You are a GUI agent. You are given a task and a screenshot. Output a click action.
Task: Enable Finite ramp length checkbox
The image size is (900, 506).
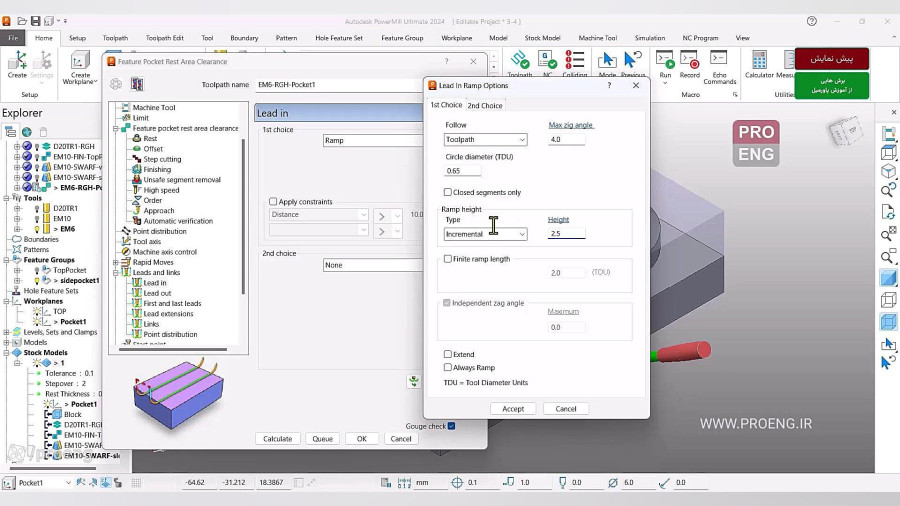(x=448, y=259)
